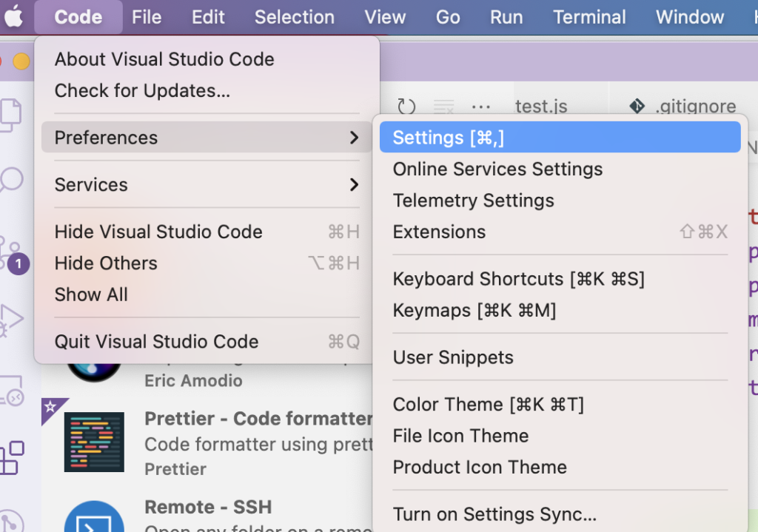Screen dimensions: 758x532
Task: Open User Snippets
Action: click(x=560, y=357)
